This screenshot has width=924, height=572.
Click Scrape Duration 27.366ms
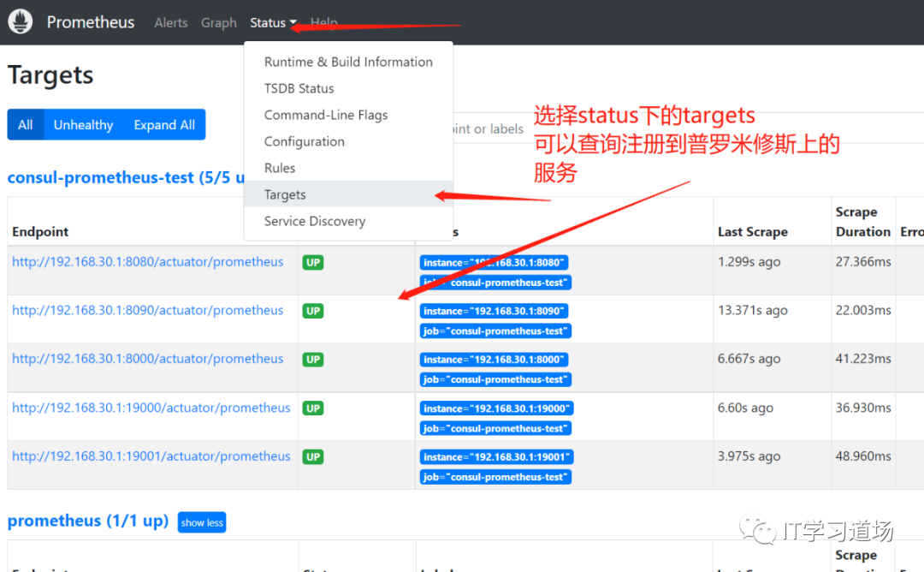click(x=863, y=262)
